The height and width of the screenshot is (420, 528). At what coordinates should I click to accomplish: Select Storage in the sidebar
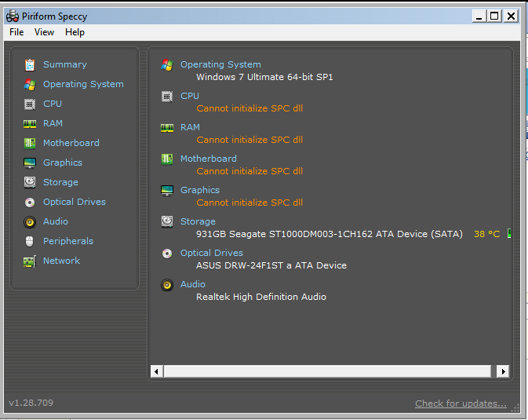60,182
